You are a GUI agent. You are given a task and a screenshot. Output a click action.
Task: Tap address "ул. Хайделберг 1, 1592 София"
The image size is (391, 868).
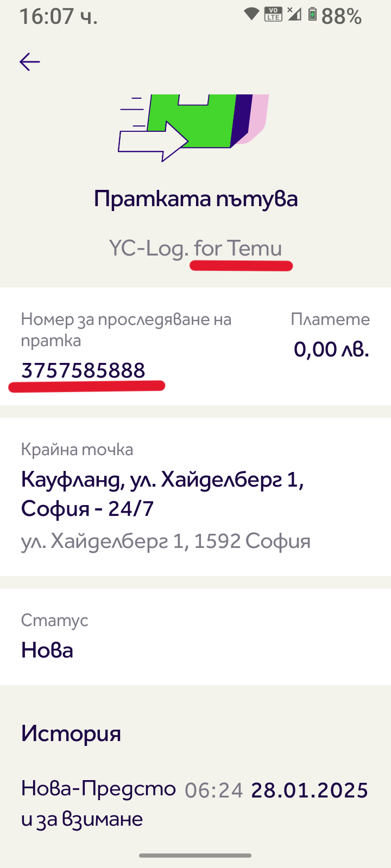tap(166, 541)
